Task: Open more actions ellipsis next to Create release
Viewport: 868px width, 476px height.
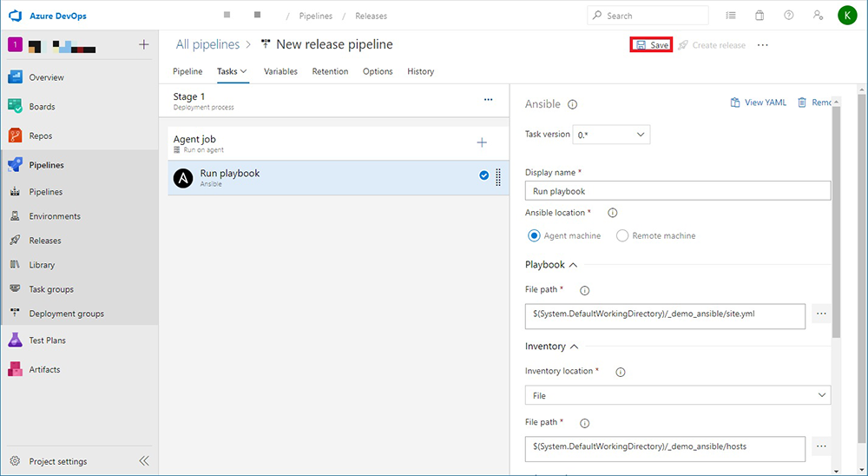Action: click(763, 45)
